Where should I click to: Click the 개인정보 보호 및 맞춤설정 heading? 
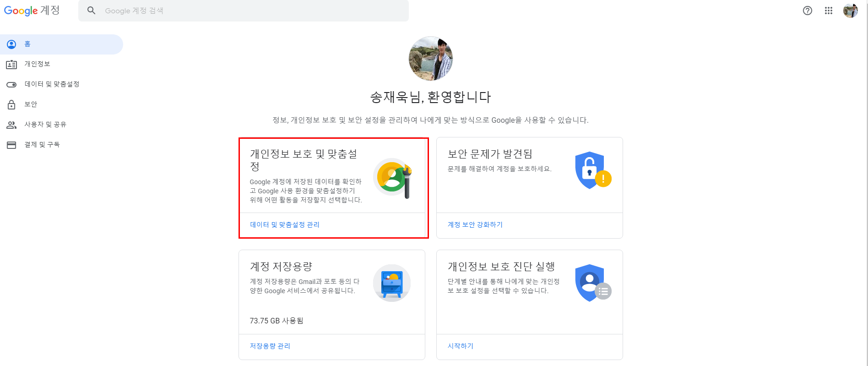[304, 160]
